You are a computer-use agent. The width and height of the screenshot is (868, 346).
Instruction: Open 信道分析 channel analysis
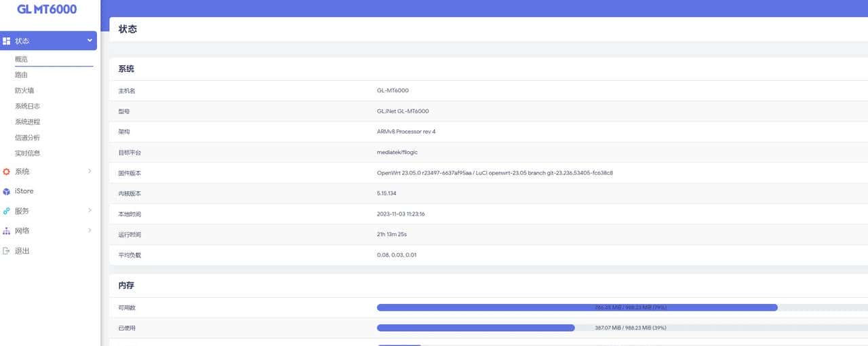click(28, 138)
